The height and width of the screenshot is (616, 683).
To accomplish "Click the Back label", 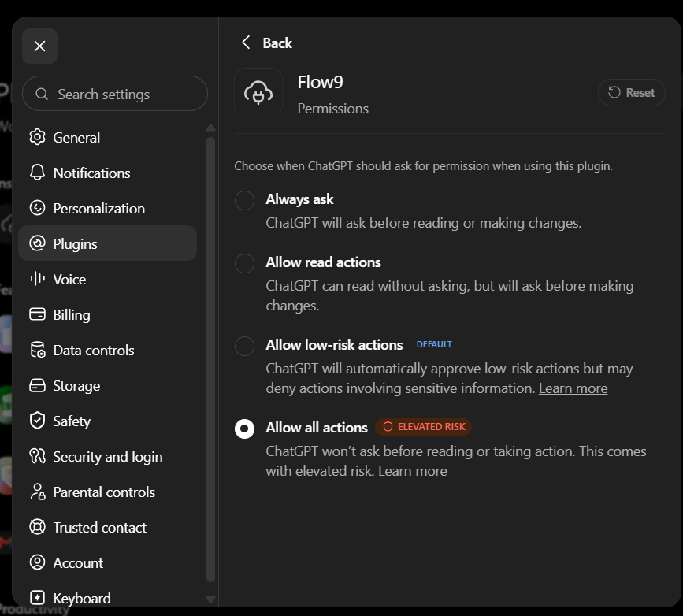I will pyautogui.click(x=277, y=43).
